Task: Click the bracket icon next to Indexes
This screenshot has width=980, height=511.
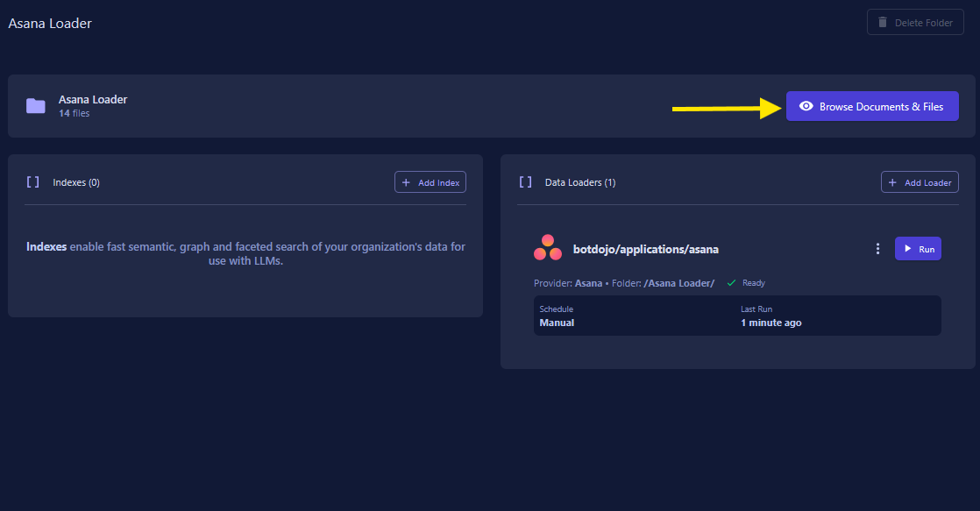Action: [32, 182]
